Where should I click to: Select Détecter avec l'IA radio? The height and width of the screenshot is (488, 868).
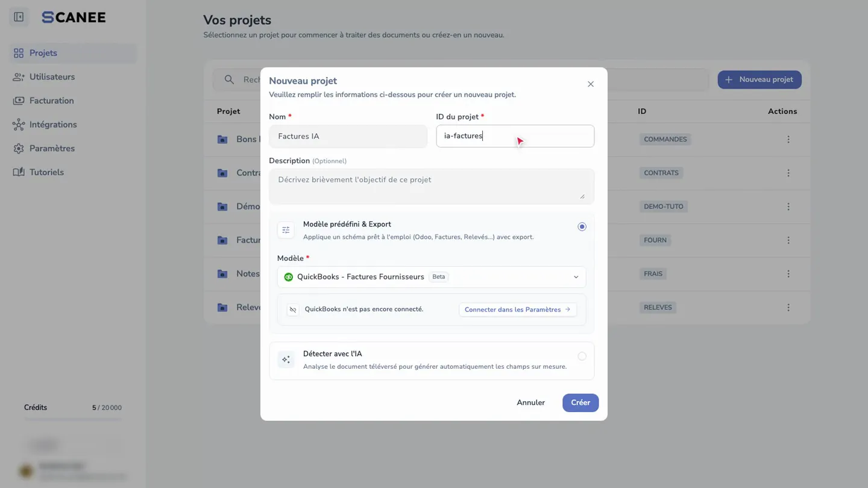[582, 356]
